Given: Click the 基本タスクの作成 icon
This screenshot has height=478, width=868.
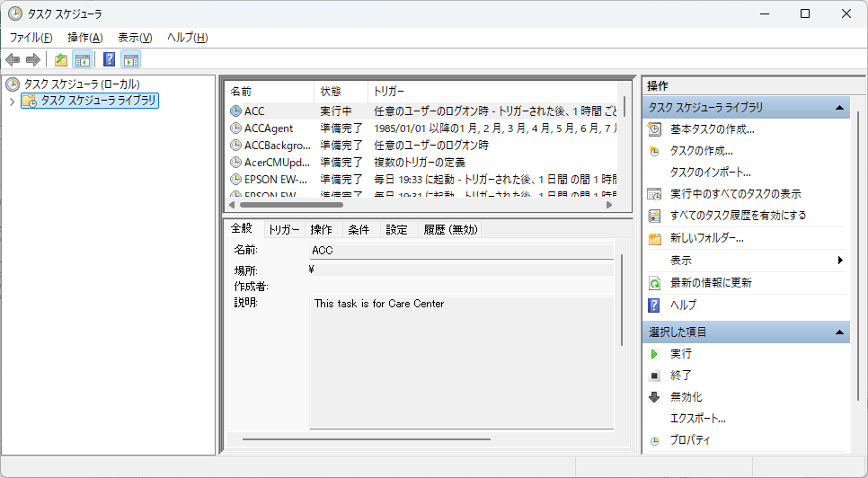Looking at the screenshot, I should tap(654, 129).
